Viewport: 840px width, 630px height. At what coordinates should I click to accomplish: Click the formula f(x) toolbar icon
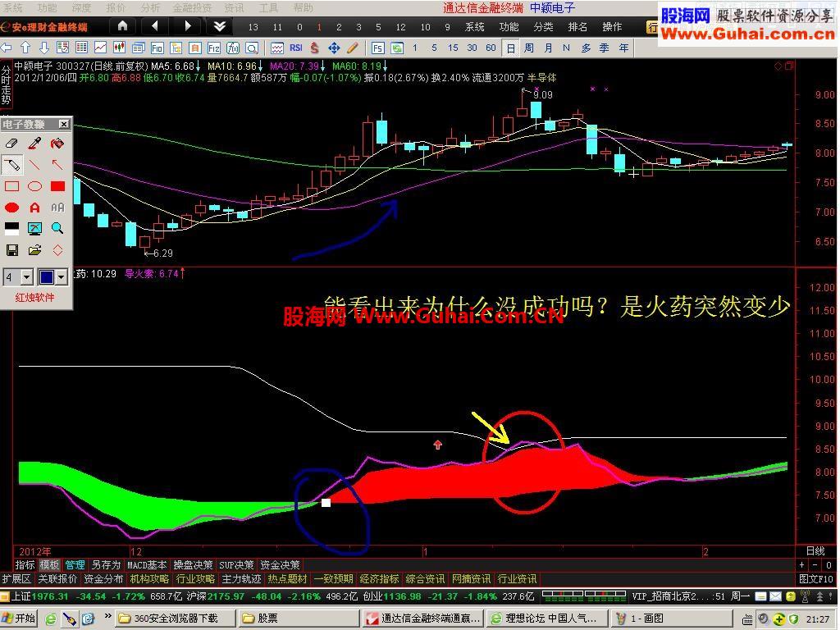coord(232,48)
